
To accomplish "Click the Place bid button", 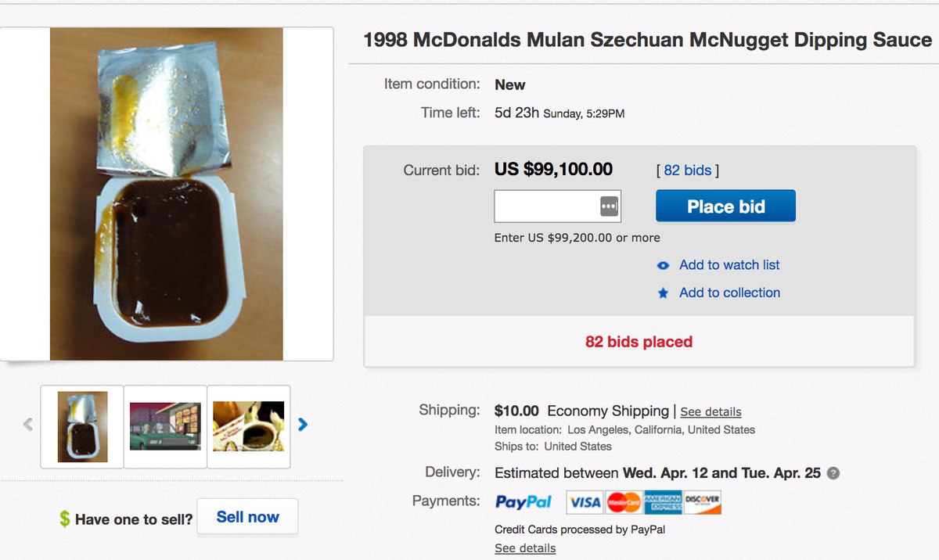I will coord(725,206).
